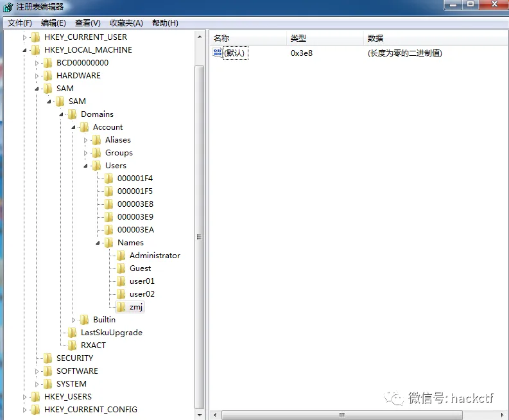This screenshot has width=509, height=420.
Task: Click the (长度为零的二进制值) data cell
Action: [405, 53]
